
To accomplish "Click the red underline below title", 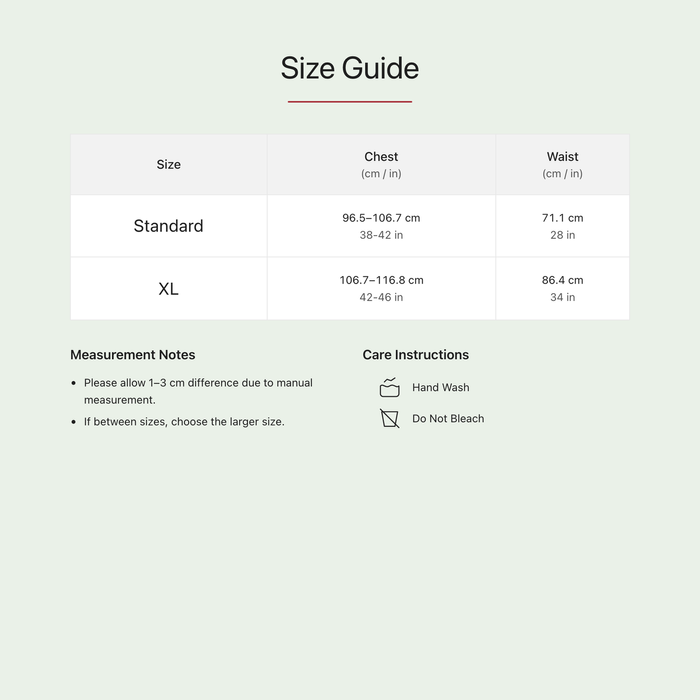I will [x=350, y=102].
